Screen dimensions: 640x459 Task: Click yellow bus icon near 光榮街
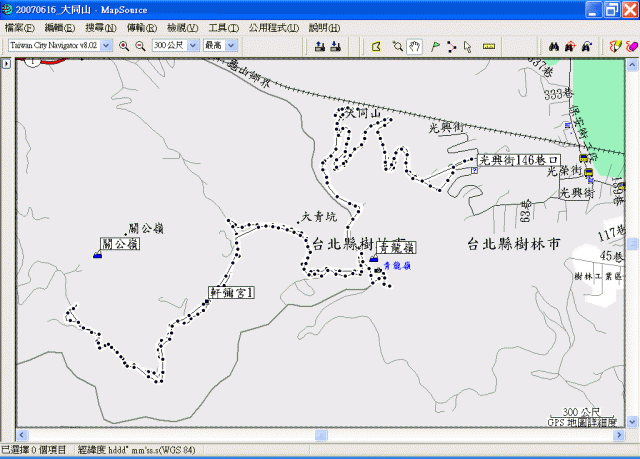coord(589,172)
